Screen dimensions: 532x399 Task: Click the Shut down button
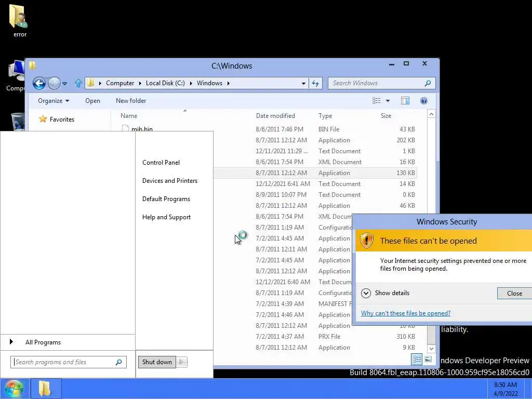[157, 362]
